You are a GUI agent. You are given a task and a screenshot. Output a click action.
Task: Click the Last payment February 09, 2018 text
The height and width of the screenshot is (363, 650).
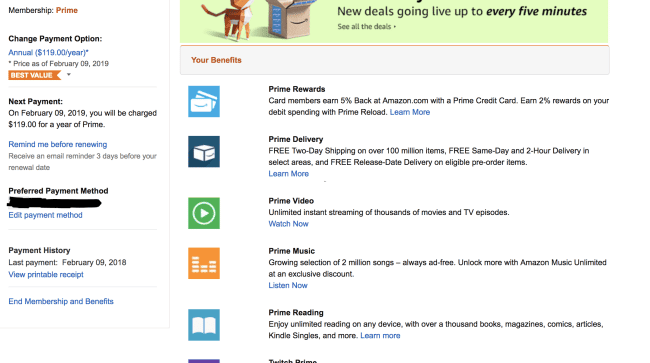67,262
